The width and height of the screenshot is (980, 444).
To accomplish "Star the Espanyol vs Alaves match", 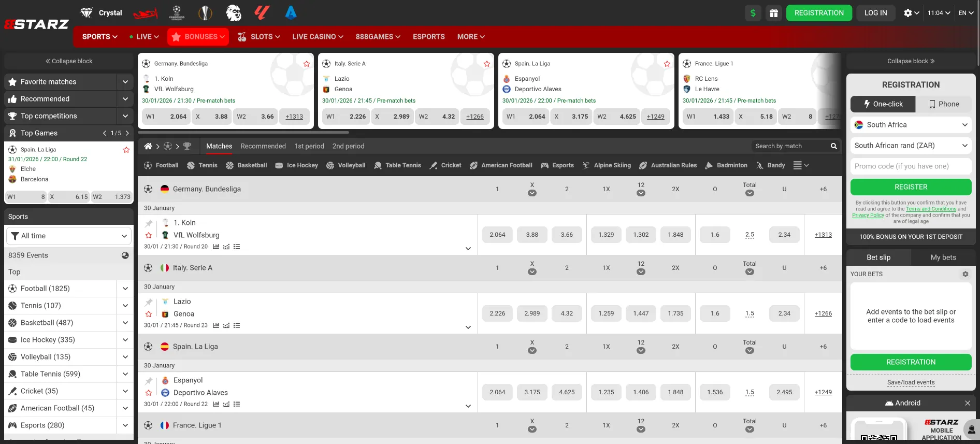I will 149,393.
